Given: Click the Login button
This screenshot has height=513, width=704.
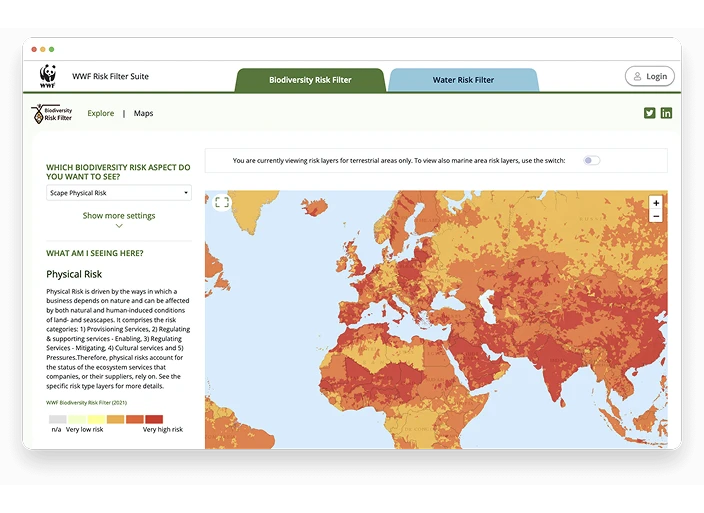Looking at the screenshot, I should (650, 76).
